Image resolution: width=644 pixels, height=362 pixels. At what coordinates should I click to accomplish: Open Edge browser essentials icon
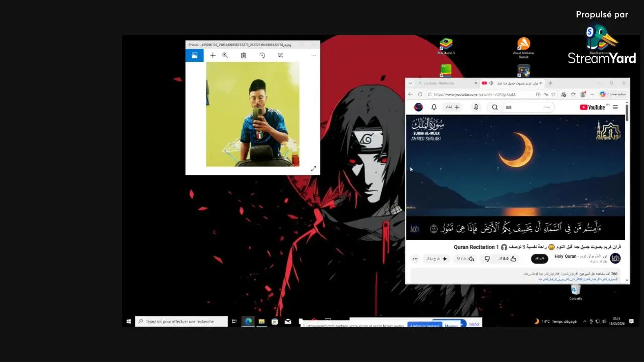(563, 94)
